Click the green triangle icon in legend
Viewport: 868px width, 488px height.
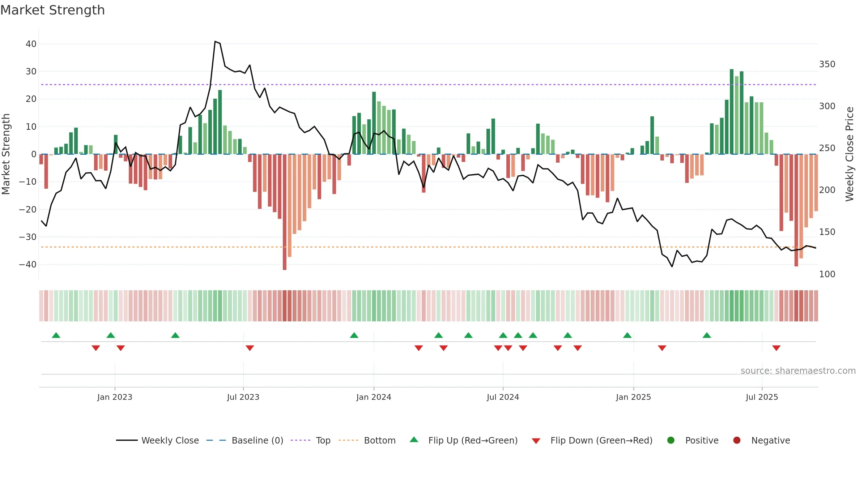pyautogui.click(x=414, y=440)
